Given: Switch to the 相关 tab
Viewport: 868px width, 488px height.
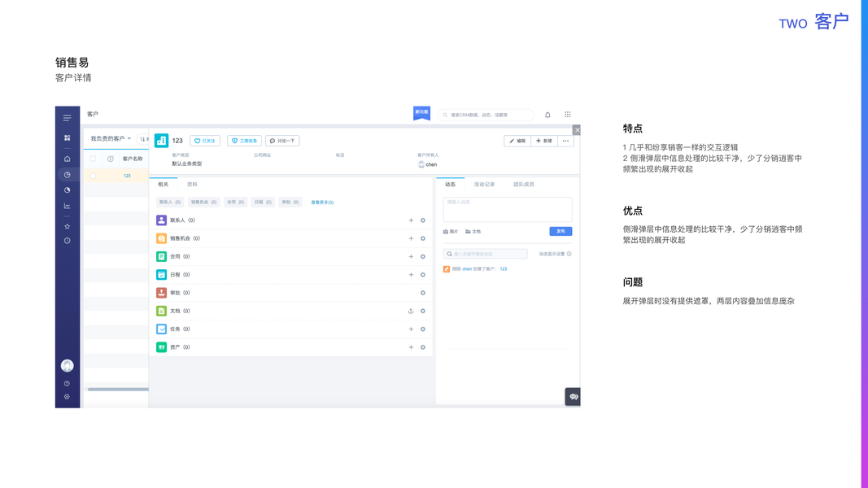Looking at the screenshot, I should [163, 185].
